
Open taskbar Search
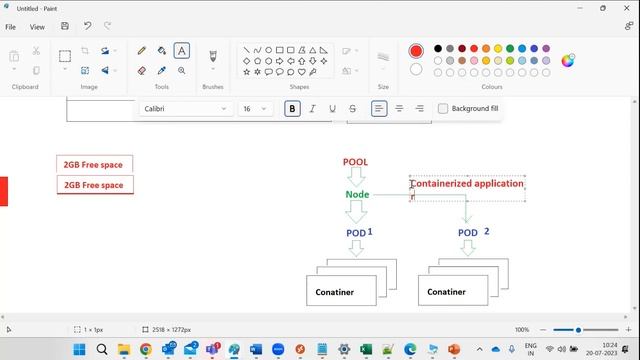click(x=102, y=349)
